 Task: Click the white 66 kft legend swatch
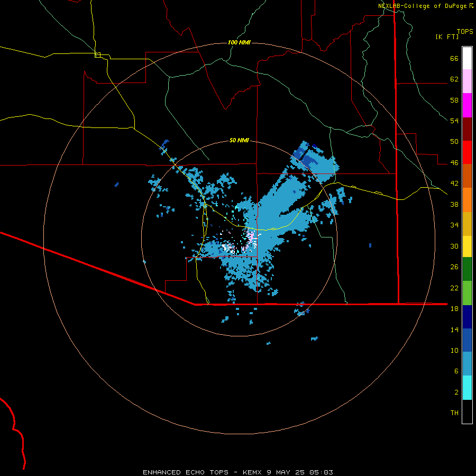coord(467,58)
